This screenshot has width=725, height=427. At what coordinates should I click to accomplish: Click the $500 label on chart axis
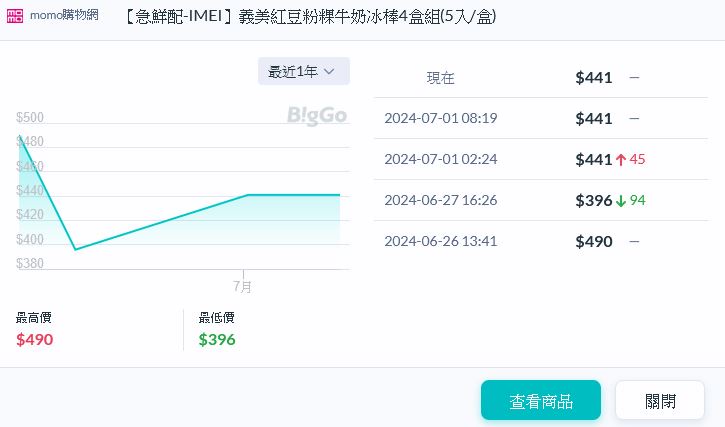[x=30, y=118]
